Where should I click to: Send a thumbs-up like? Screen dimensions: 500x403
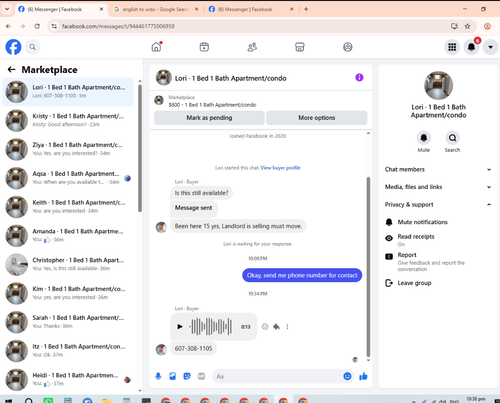point(363,376)
